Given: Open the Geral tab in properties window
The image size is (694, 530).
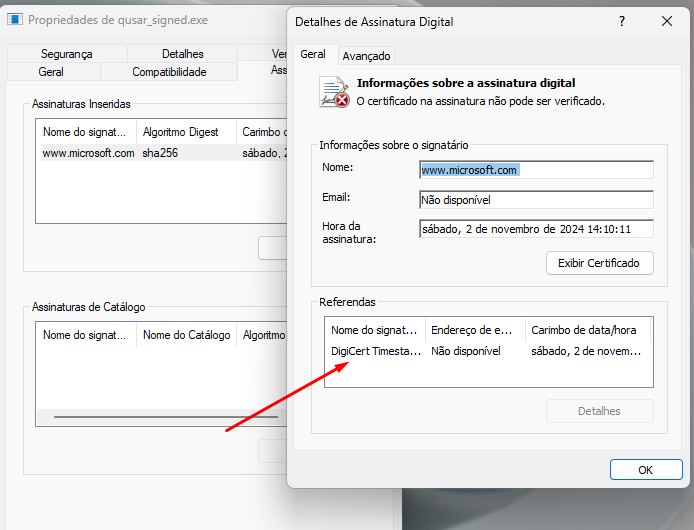Looking at the screenshot, I should point(51,72).
